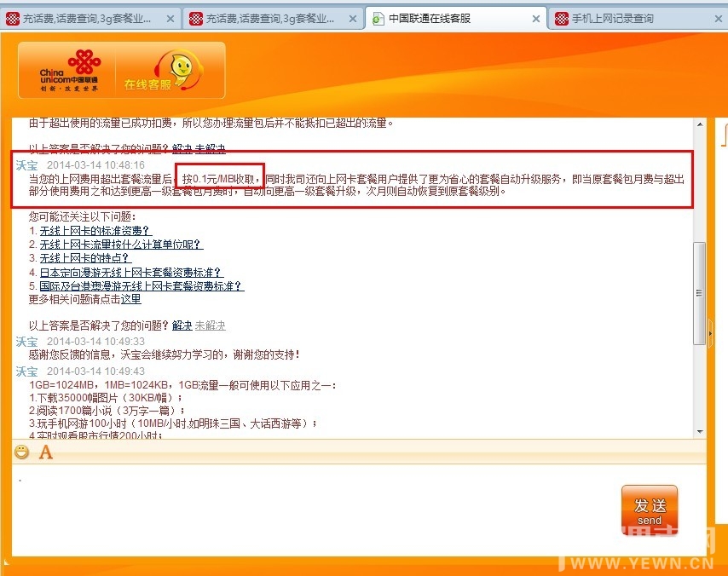The height and width of the screenshot is (576, 728).
Task: Click the 在线客服 mascot icon
Action: pyautogui.click(x=178, y=70)
